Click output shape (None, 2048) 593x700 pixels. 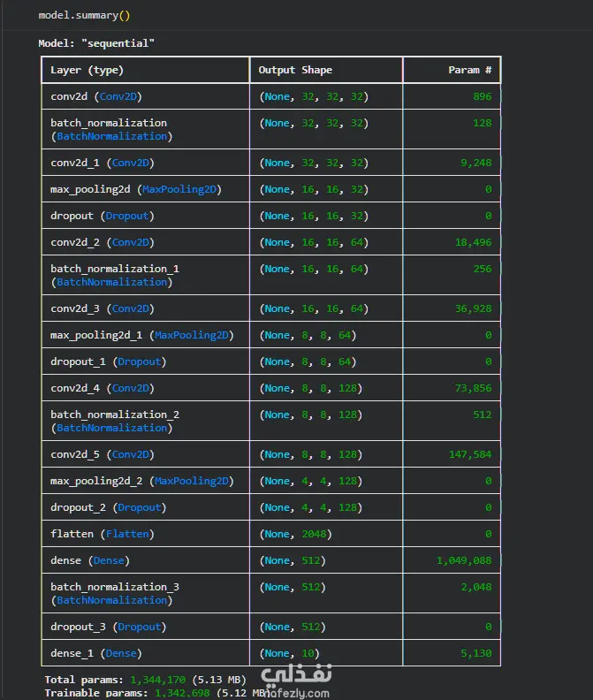293,534
